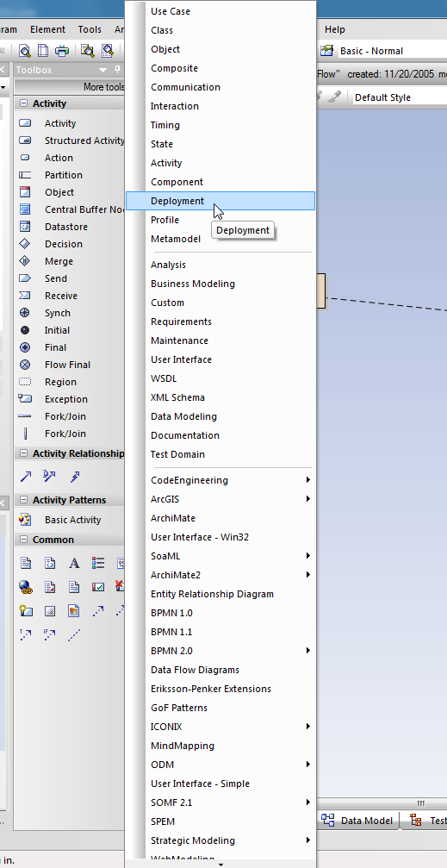
Task: Click the More tools button
Action: (x=70, y=87)
